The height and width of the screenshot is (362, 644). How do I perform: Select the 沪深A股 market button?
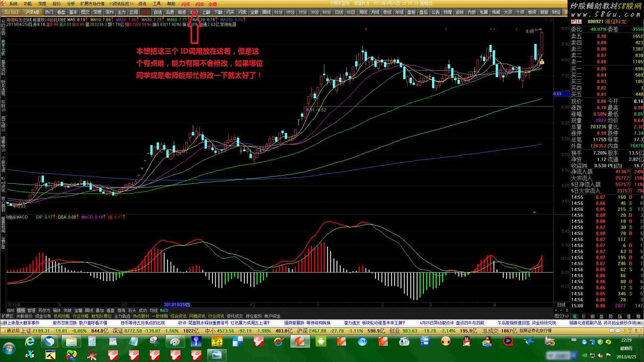tap(33, 12)
